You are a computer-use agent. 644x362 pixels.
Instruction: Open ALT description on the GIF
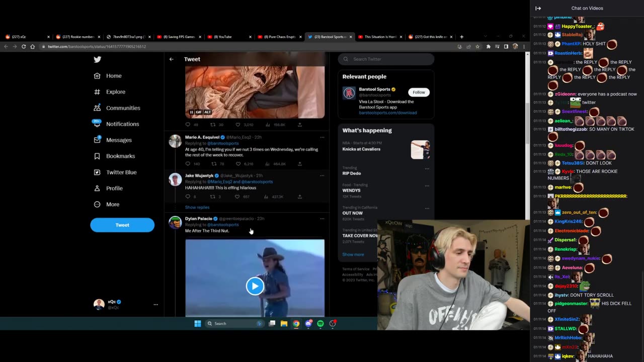[x=207, y=112]
